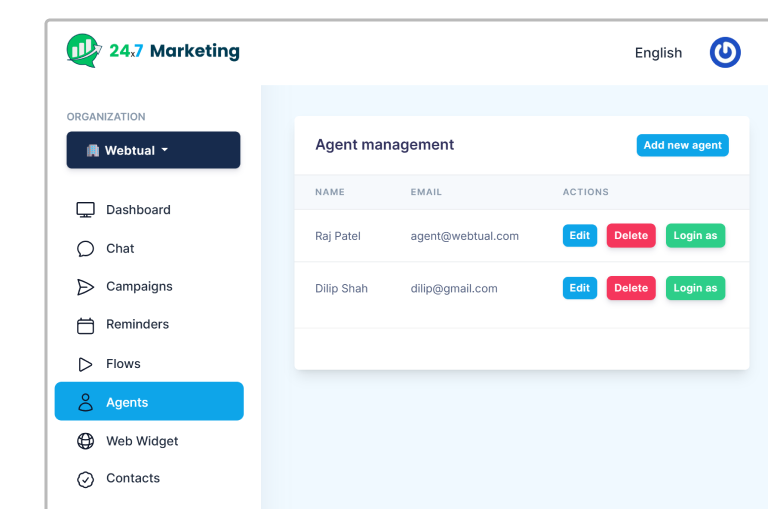Screen dimensions: 768x509
Task: Click the Reminders calendar icon
Action: tap(86, 325)
